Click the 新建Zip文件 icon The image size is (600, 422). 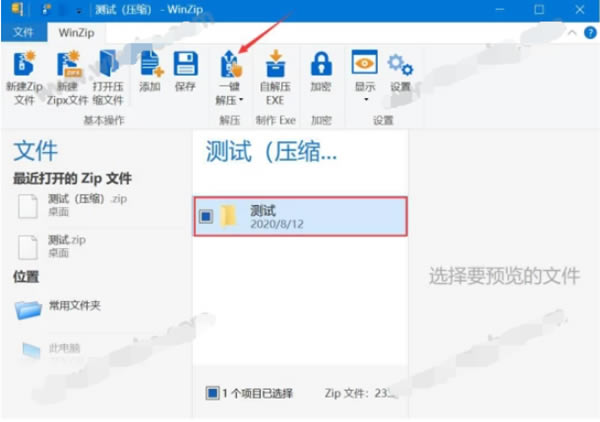coord(22,66)
